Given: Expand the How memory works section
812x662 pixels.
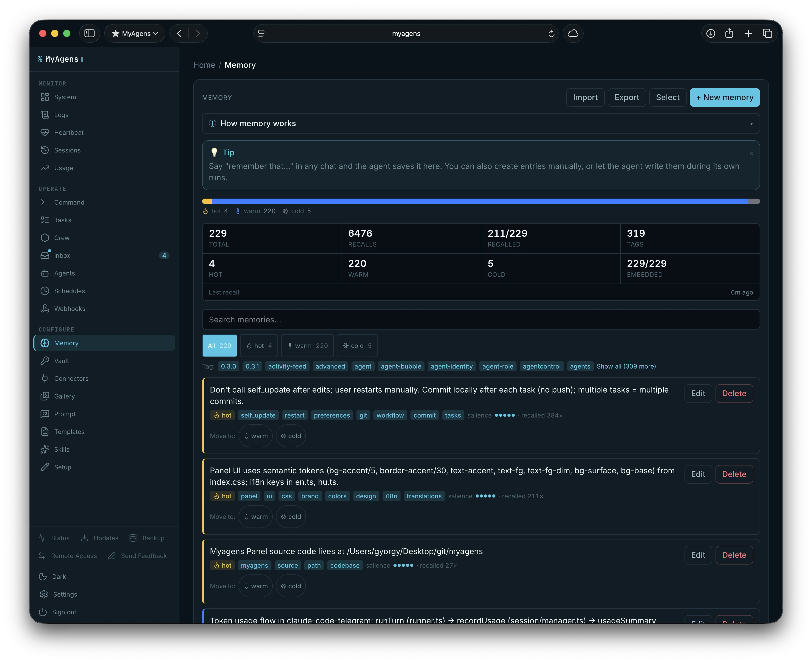Looking at the screenshot, I should click(481, 124).
